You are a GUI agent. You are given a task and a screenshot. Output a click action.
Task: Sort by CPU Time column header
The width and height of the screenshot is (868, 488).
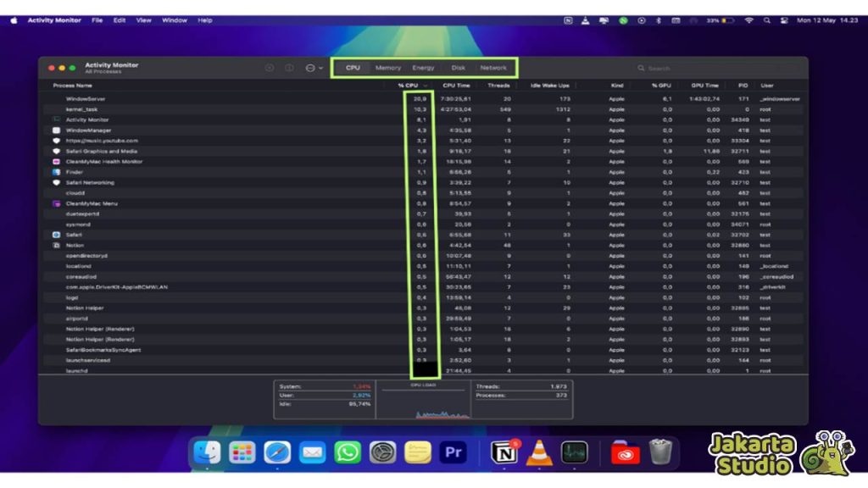[456, 86]
